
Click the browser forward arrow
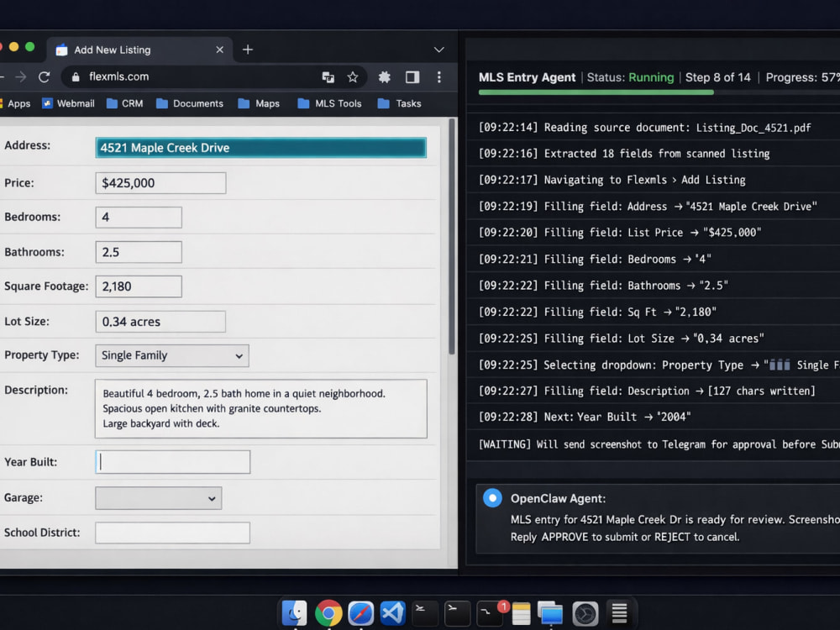click(21, 77)
